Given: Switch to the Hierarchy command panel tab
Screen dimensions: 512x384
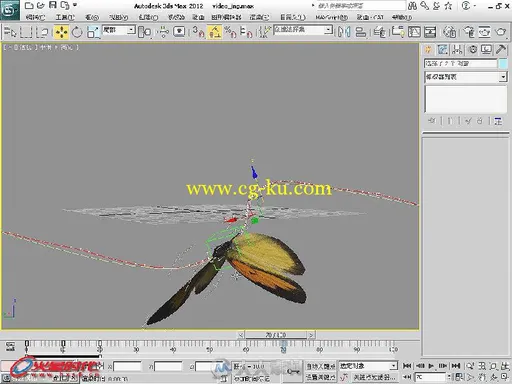Looking at the screenshot, I should pyautogui.click(x=457, y=50).
